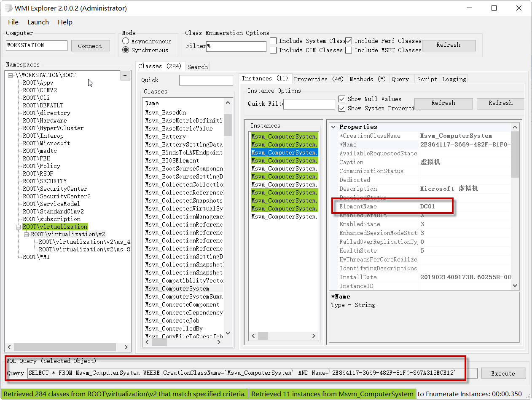Click Classes list scroll down arrow
The width and height of the screenshot is (532, 400).
(228, 333)
